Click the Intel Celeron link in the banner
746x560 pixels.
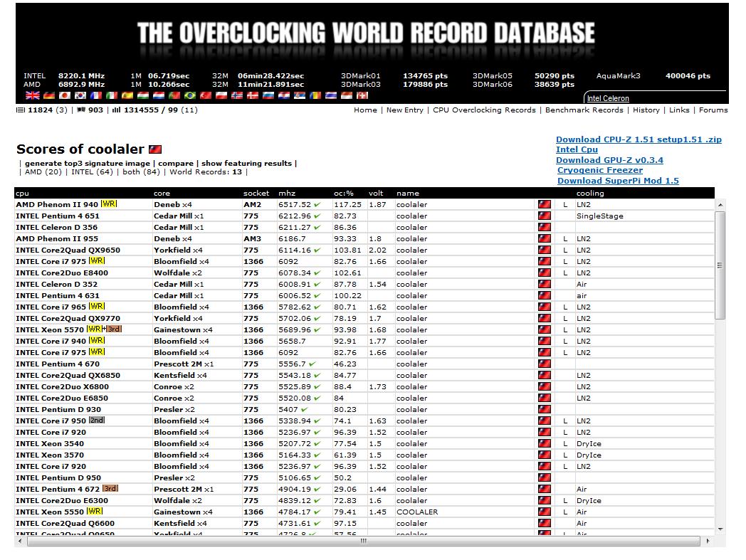click(608, 98)
